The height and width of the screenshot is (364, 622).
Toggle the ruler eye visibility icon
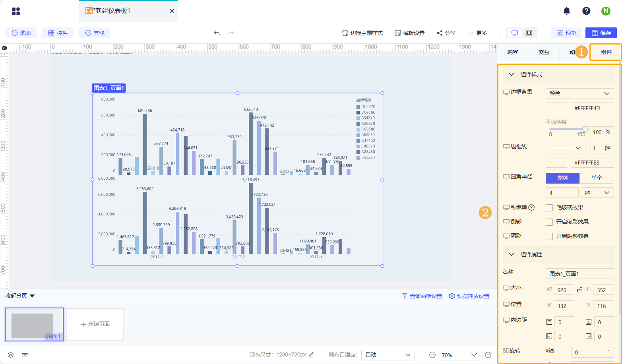pos(4,48)
